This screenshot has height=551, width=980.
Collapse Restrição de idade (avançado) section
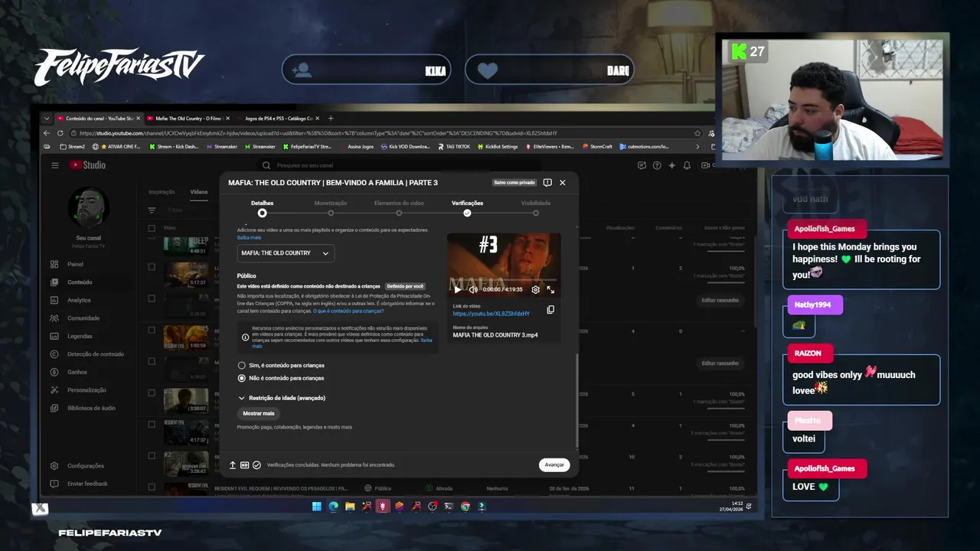coord(282,398)
